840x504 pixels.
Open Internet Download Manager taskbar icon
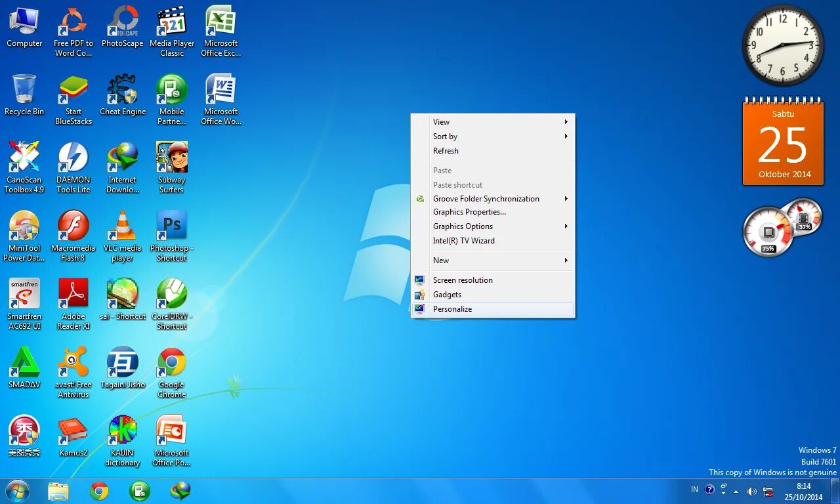pyautogui.click(x=180, y=491)
